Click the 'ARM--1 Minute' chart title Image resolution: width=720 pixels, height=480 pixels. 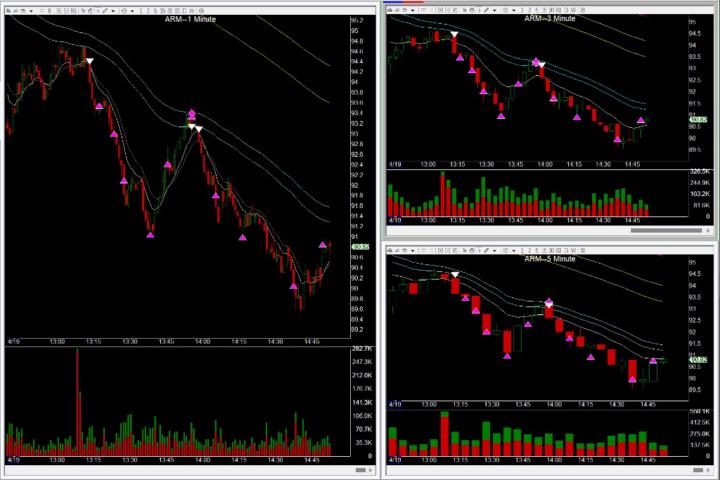[x=190, y=19]
